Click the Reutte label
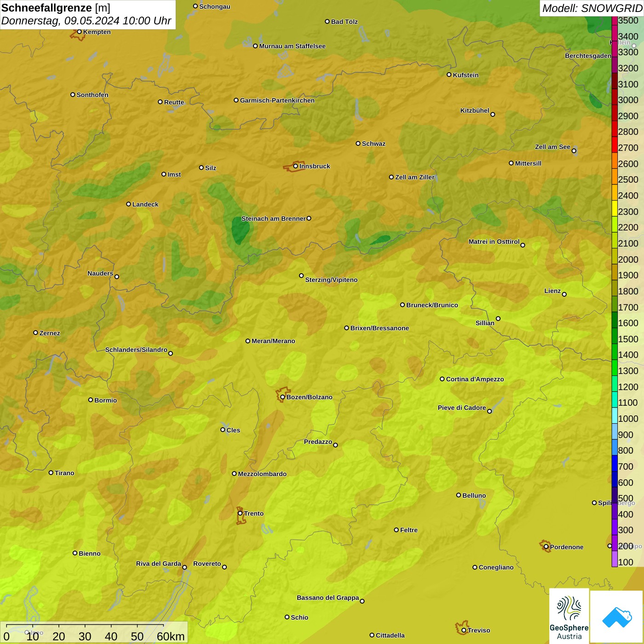Image resolution: width=644 pixels, height=644 pixels. (174, 102)
